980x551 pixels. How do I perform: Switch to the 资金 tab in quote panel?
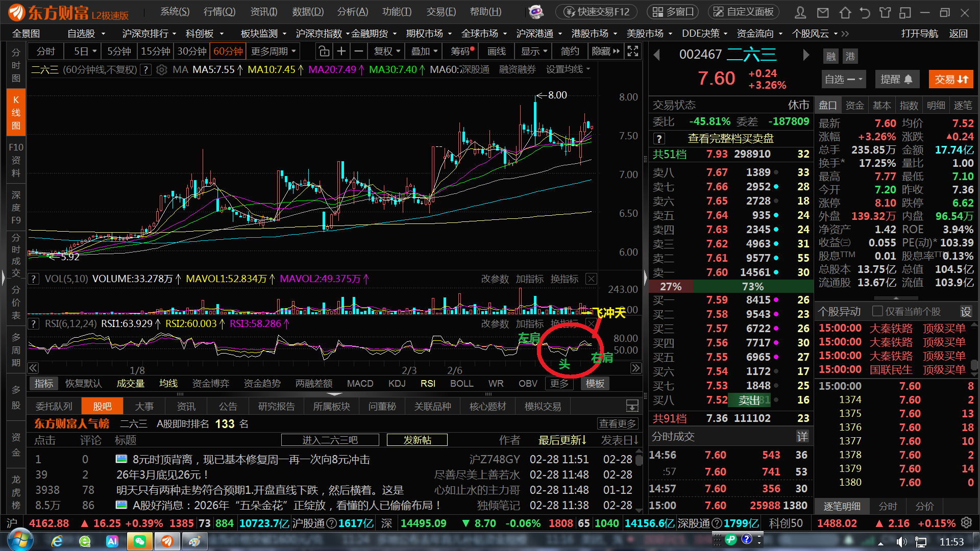click(854, 106)
